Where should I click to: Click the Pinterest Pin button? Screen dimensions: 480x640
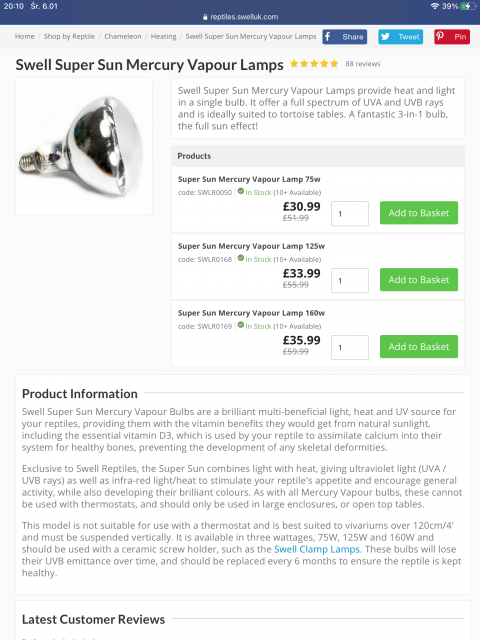(x=452, y=37)
